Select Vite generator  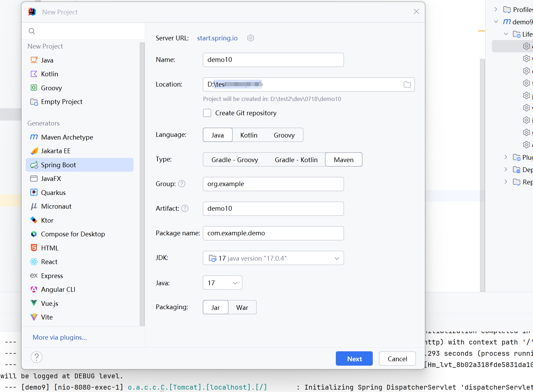point(79,317)
